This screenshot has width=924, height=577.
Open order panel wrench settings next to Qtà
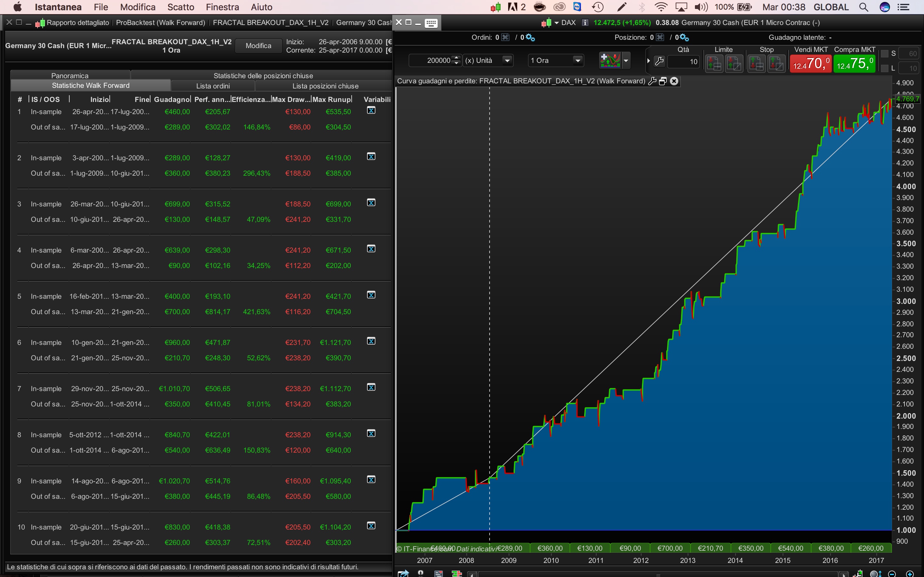[659, 61]
